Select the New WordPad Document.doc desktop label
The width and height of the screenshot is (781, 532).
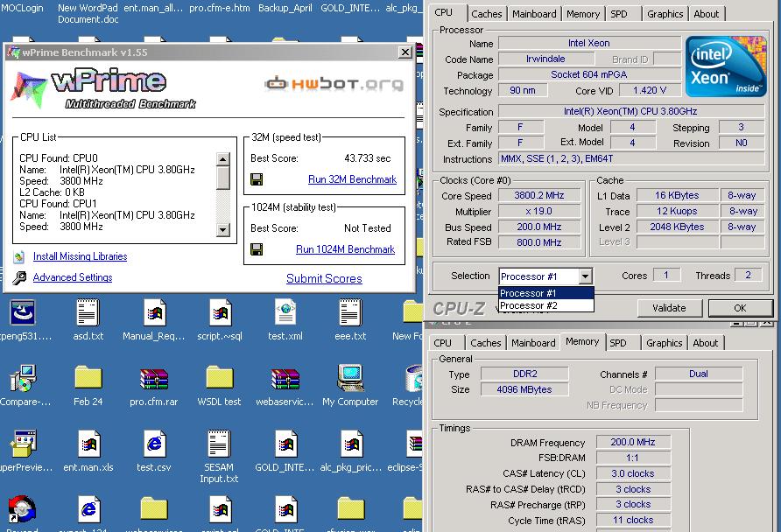[x=88, y=13]
